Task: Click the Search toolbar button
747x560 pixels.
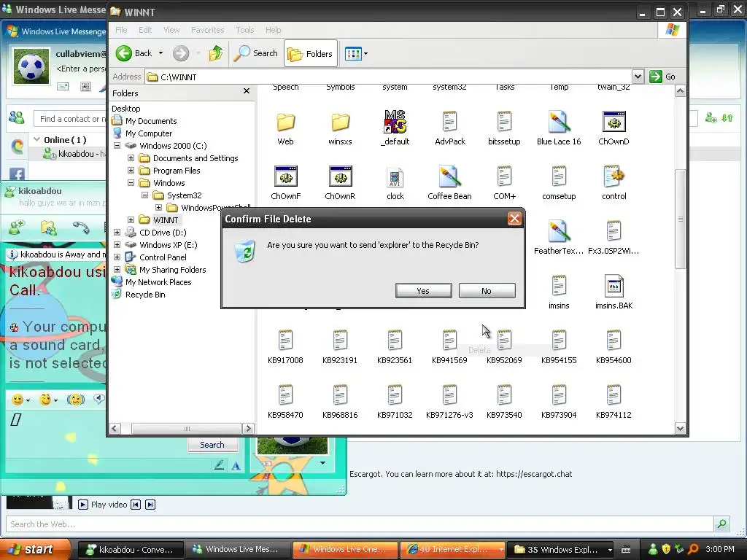Action: click(x=256, y=53)
